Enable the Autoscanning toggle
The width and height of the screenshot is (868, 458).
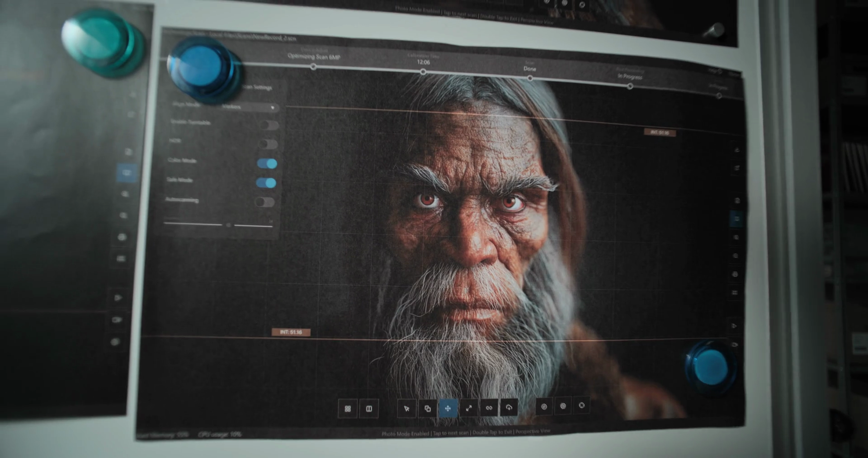(x=265, y=202)
